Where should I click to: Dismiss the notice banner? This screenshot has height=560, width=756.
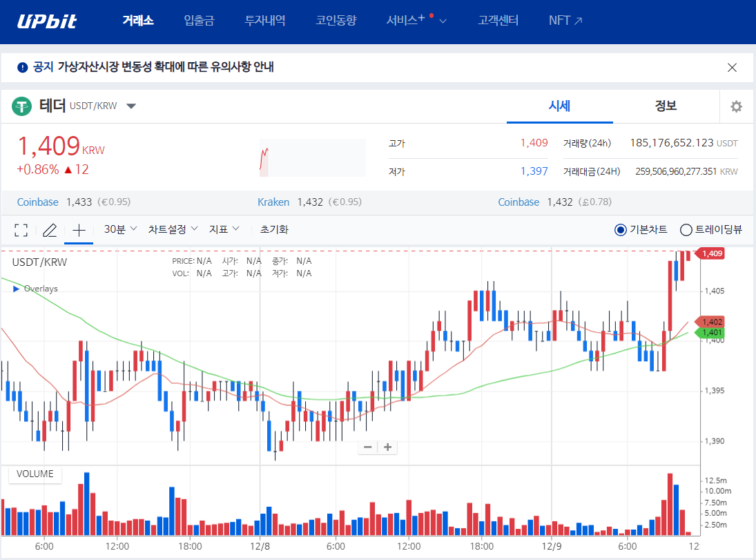(x=733, y=67)
